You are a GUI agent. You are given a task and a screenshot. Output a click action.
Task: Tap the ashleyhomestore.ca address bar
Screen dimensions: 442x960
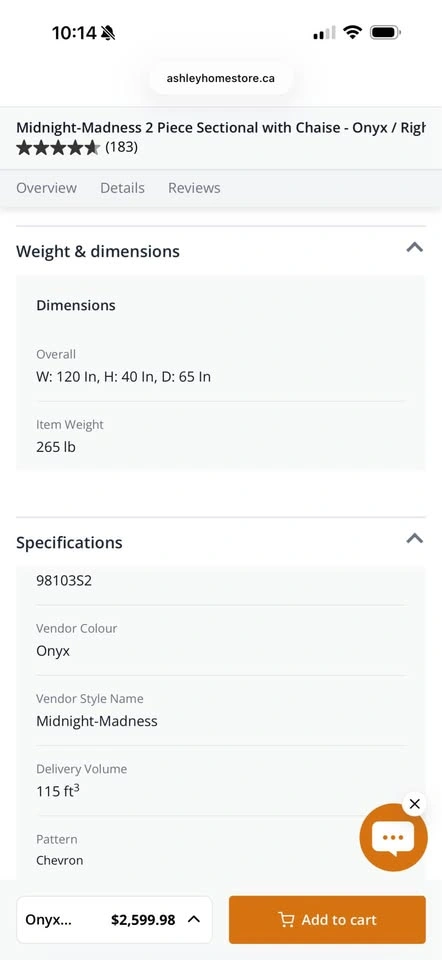(220, 78)
